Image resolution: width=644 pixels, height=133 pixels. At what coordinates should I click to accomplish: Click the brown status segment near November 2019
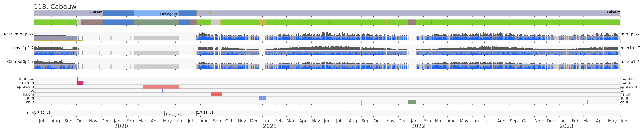click(92, 22)
